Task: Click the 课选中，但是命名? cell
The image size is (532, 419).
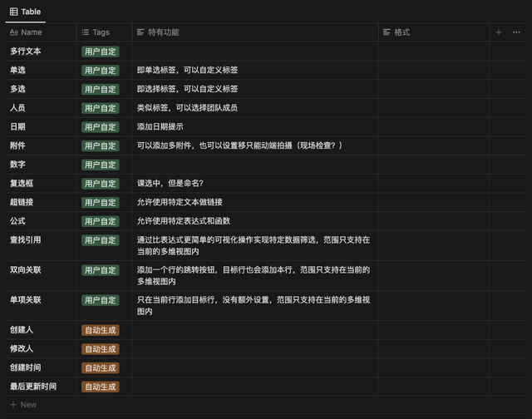Action: click(255, 184)
